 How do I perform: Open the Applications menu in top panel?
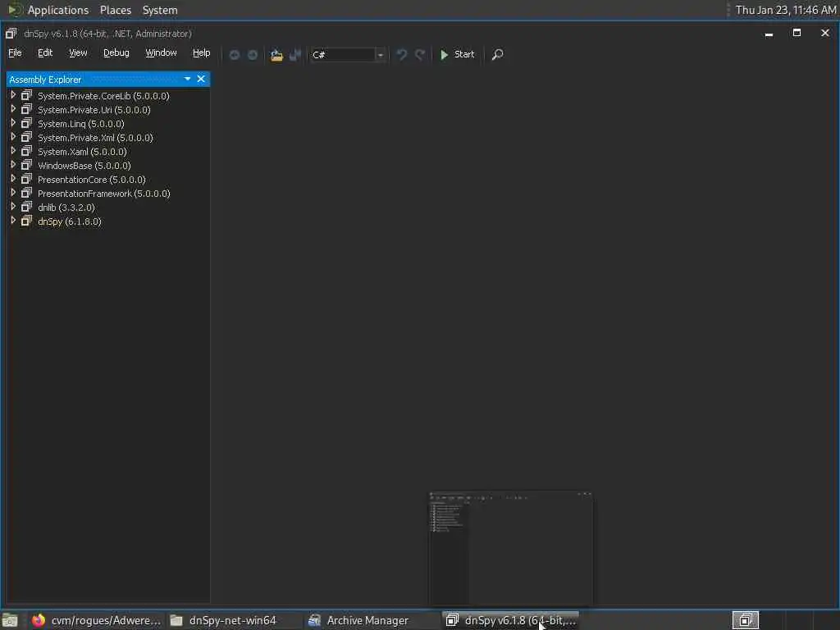pos(58,10)
